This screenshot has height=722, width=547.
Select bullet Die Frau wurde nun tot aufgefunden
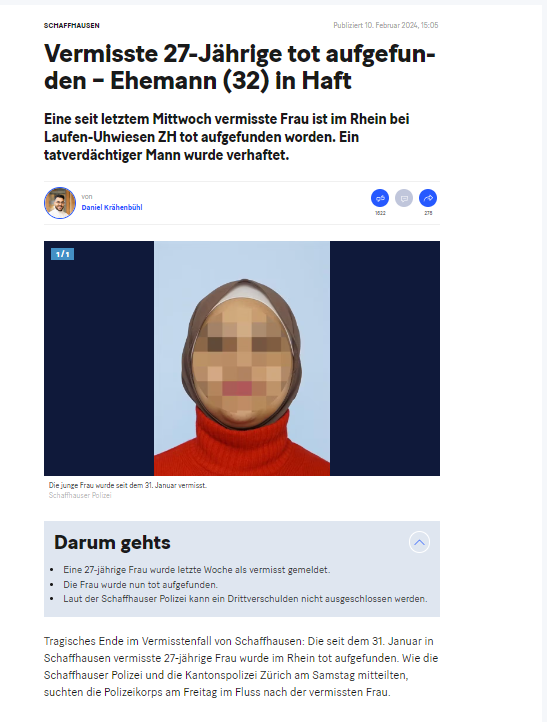point(140,584)
